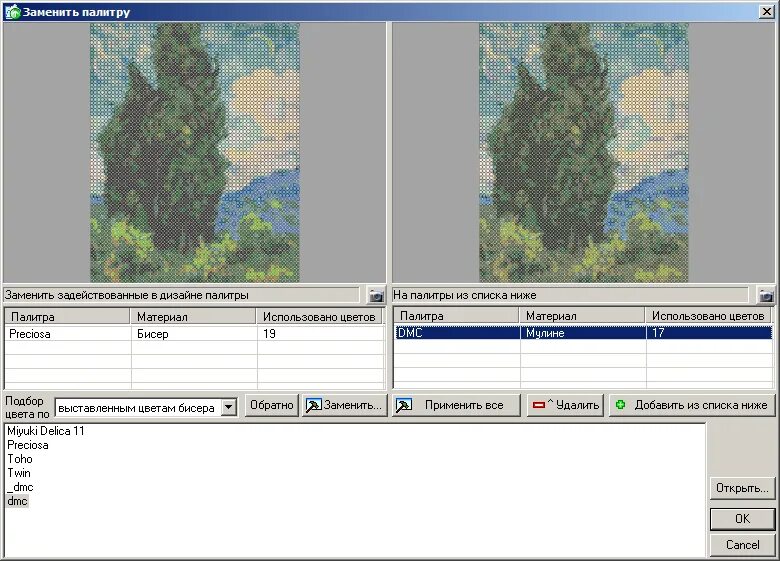Click left table 'Палитра' column header
This screenshot has width=780, height=561.
point(68,316)
